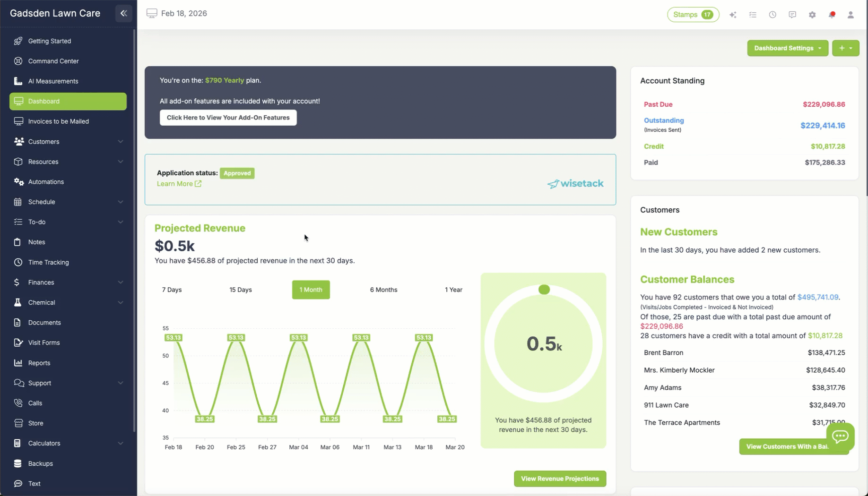Click View Revenue Projections button
868x496 pixels.
coord(560,479)
